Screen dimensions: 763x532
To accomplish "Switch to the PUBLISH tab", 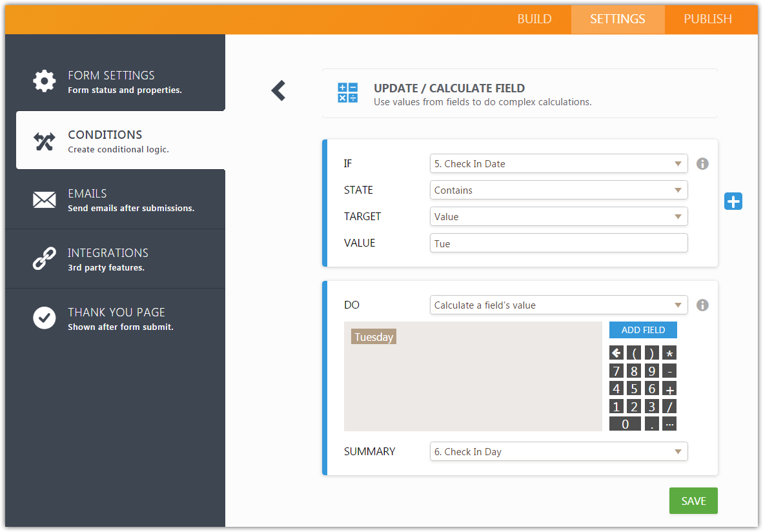I will tap(707, 19).
